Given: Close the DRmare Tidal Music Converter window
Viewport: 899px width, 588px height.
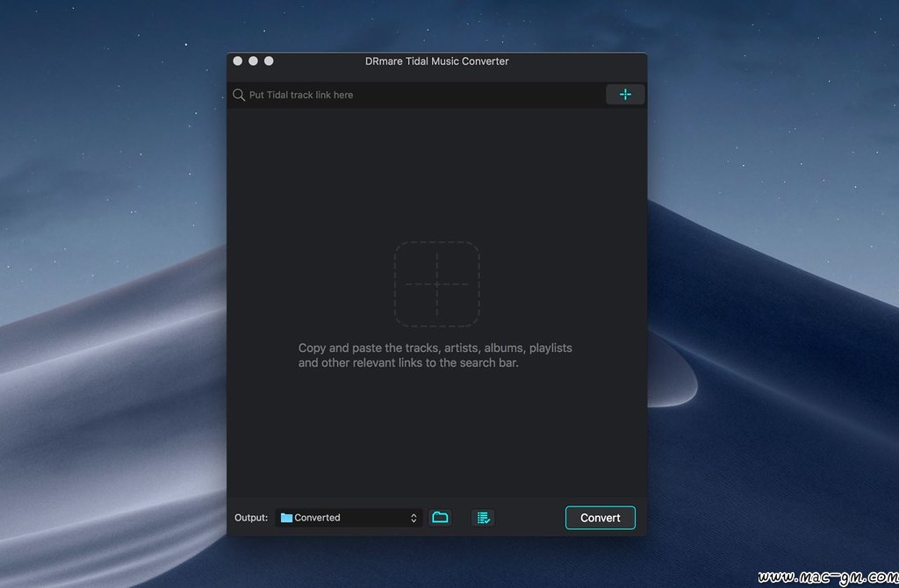Looking at the screenshot, I should 237,61.
